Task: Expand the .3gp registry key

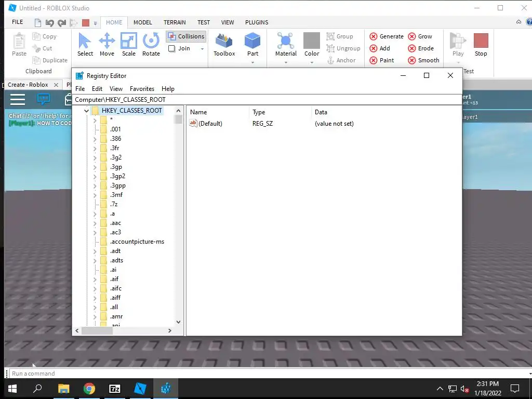Action: (x=95, y=167)
